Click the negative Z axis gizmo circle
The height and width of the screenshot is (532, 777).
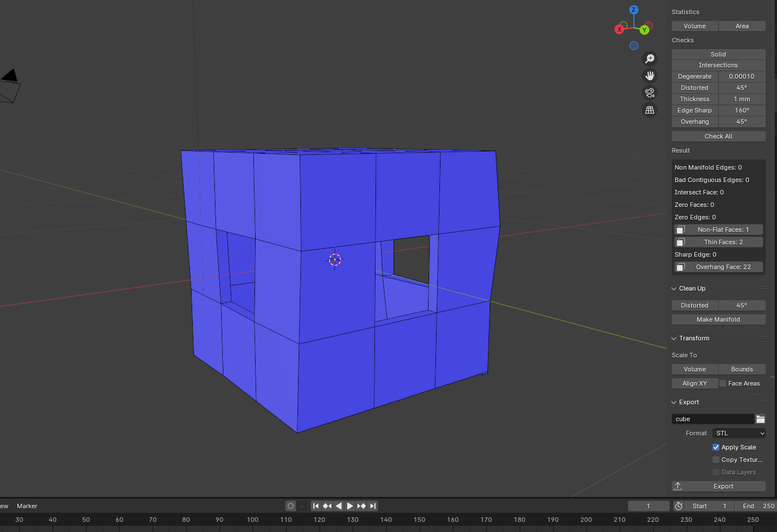coord(634,46)
